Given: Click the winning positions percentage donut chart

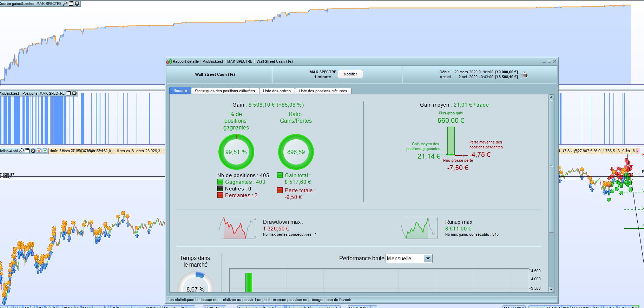Looking at the screenshot, I should coord(236,152).
